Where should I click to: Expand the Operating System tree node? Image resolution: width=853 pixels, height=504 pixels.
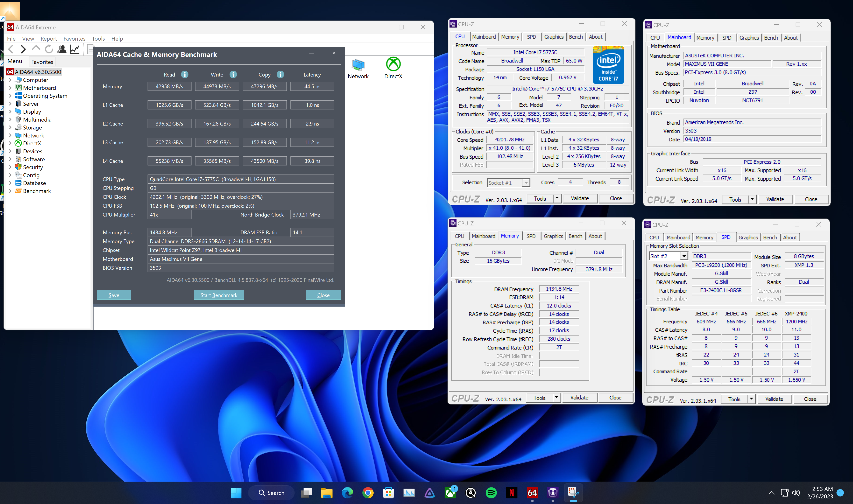tap(10, 96)
